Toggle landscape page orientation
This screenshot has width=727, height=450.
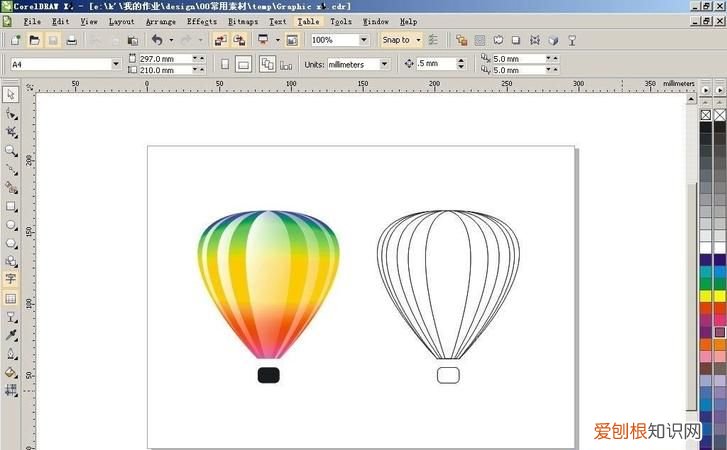[x=243, y=64]
